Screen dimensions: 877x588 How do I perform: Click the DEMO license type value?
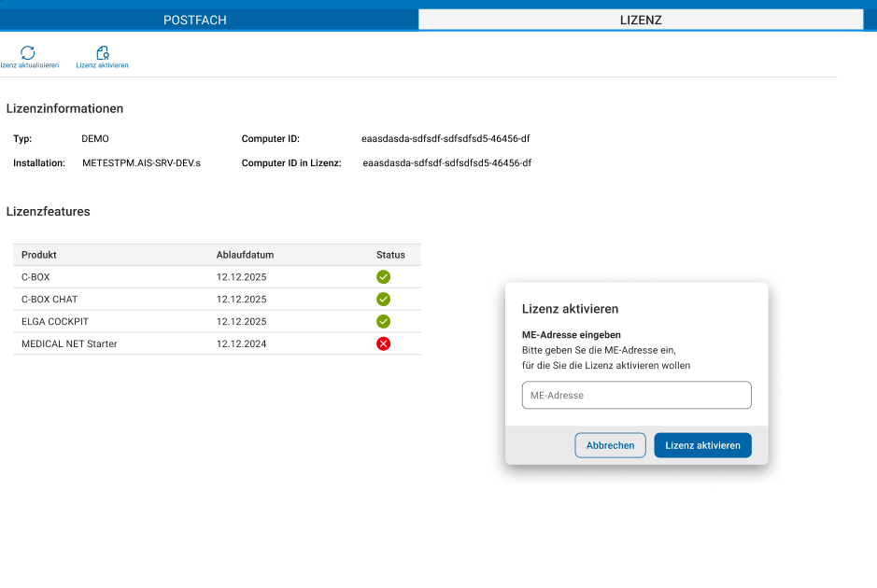click(95, 139)
